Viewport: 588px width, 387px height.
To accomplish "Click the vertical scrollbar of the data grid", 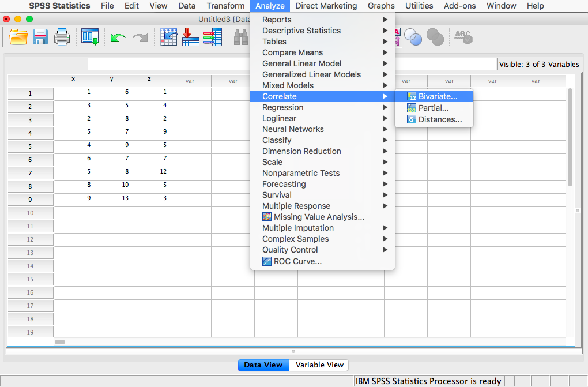I will pos(570,137).
